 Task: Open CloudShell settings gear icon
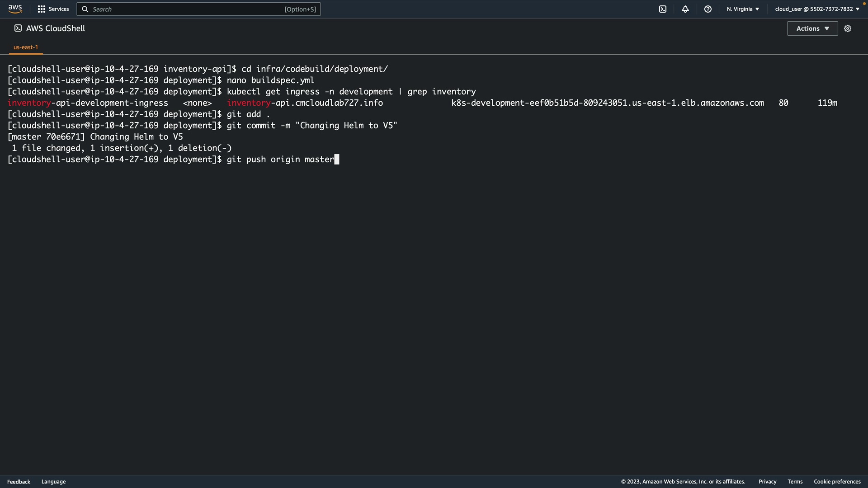(x=848, y=28)
